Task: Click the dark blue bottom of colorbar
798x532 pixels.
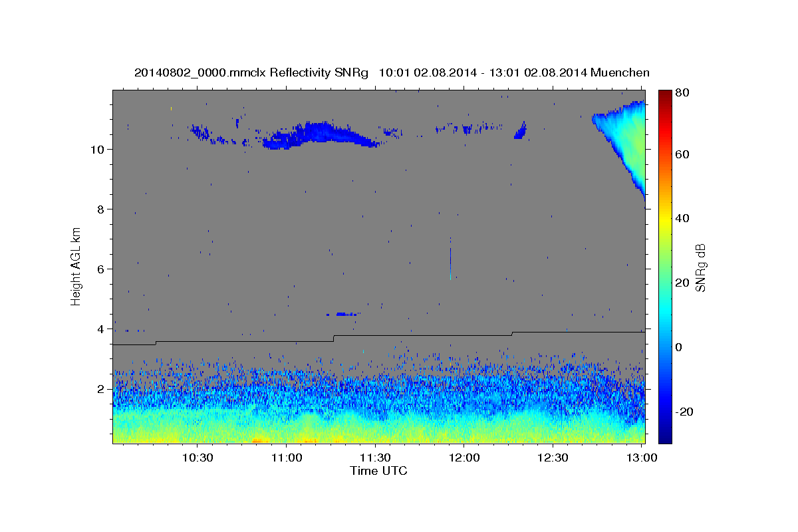Action: click(x=665, y=436)
